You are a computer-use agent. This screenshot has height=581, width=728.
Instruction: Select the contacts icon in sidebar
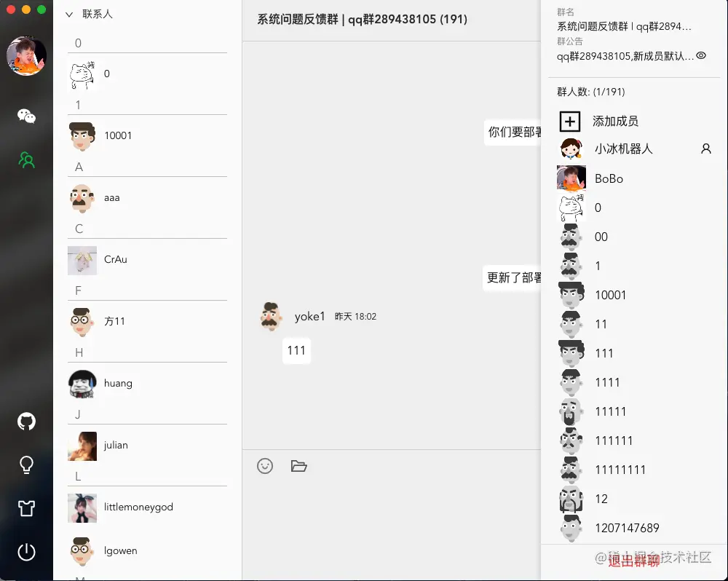pyautogui.click(x=26, y=159)
